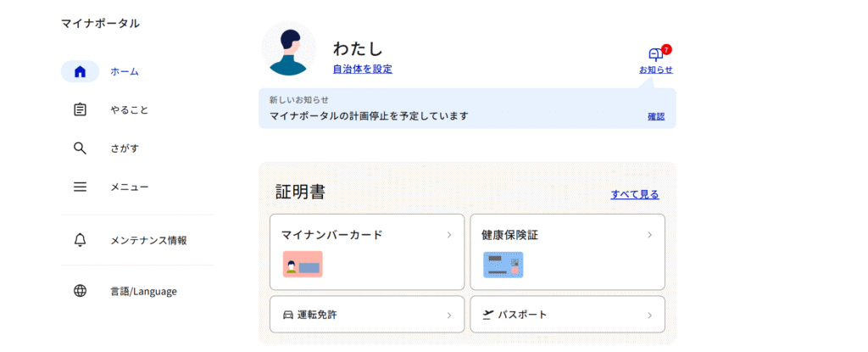Screen dimensions: 868x352
Task: Expand the マイナンバーカード chevron arrow
Action: tap(449, 235)
